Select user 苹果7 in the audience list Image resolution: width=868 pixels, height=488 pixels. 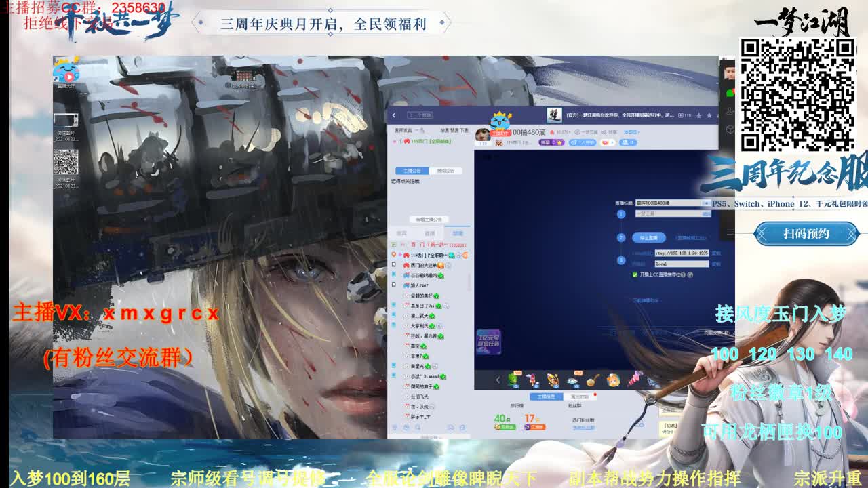click(x=418, y=356)
